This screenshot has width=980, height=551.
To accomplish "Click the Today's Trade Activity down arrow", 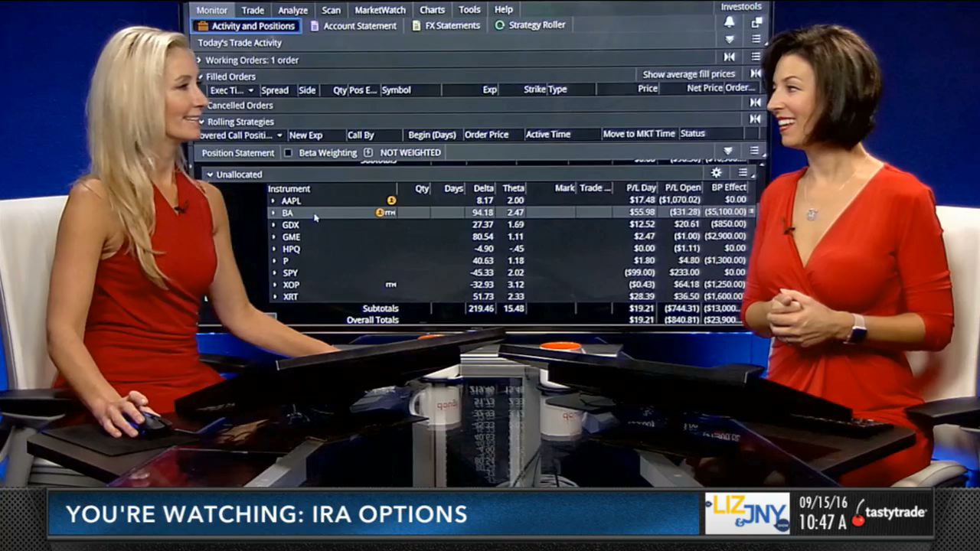I will pos(730,39).
